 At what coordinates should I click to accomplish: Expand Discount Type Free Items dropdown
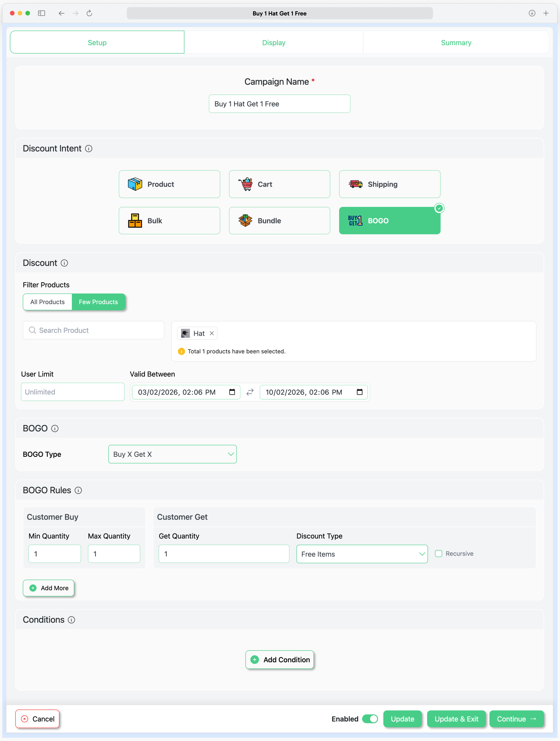[x=362, y=554]
